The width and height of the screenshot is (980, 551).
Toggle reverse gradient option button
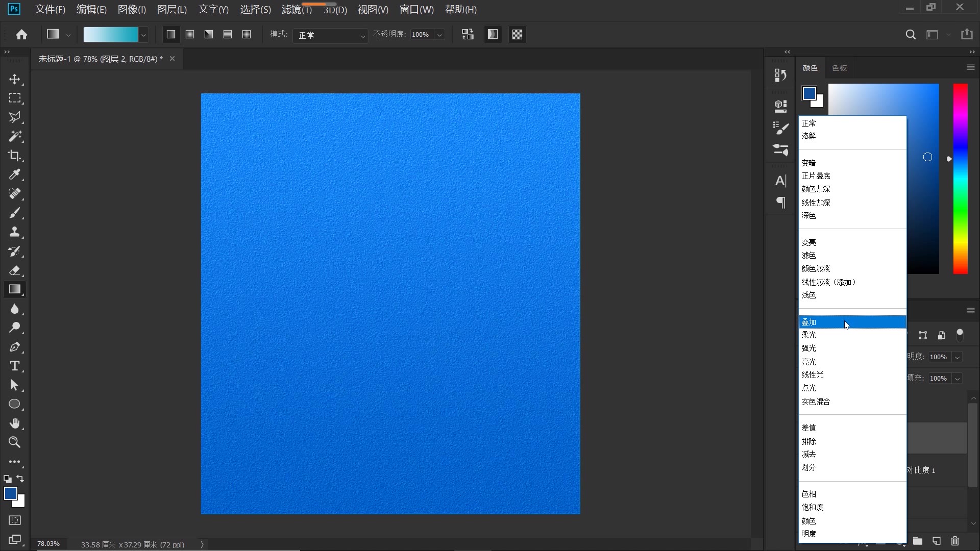468,34
